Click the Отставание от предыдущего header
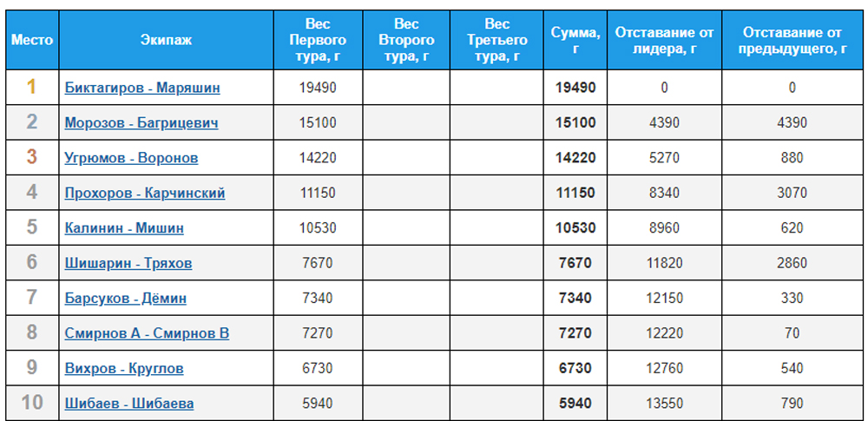868x421 pixels. point(792,40)
